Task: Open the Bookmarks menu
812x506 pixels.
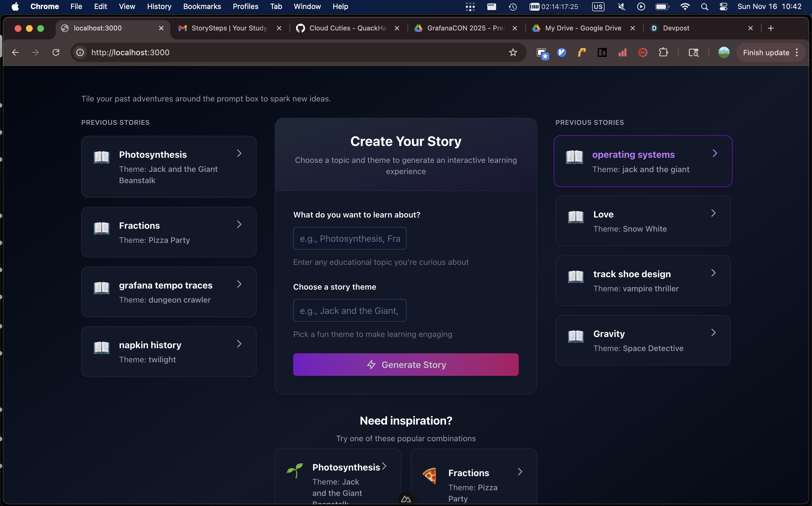Action: click(202, 7)
